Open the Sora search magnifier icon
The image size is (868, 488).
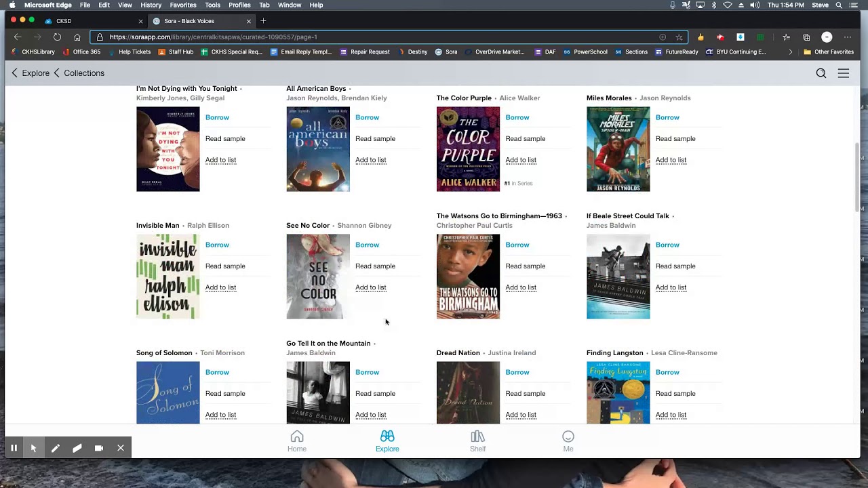[x=821, y=73]
